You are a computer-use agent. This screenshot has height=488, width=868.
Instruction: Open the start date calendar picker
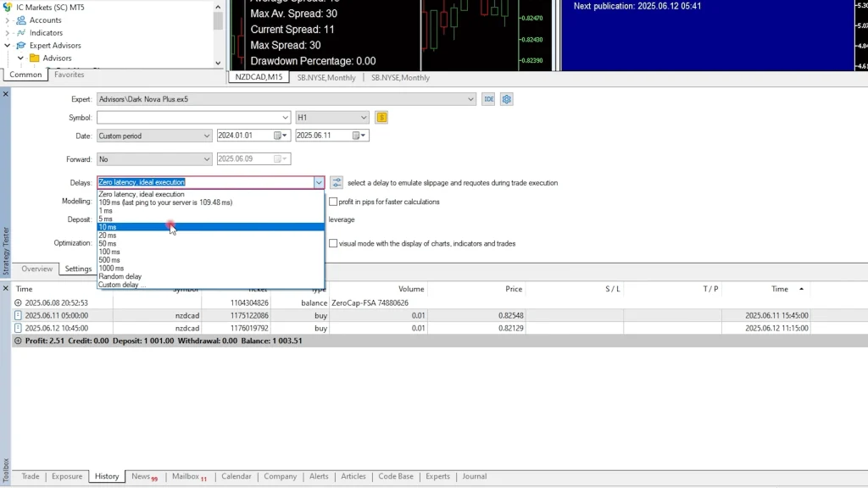click(x=278, y=136)
